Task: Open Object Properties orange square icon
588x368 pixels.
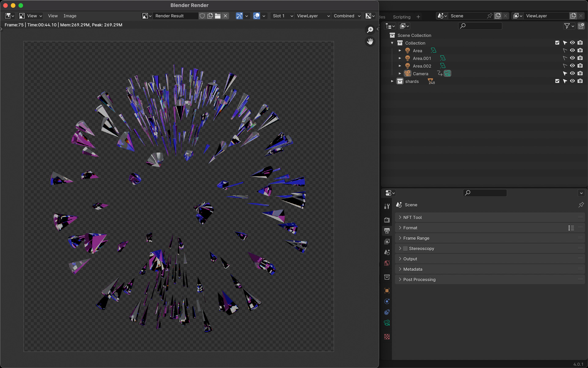Action: point(387,290)
